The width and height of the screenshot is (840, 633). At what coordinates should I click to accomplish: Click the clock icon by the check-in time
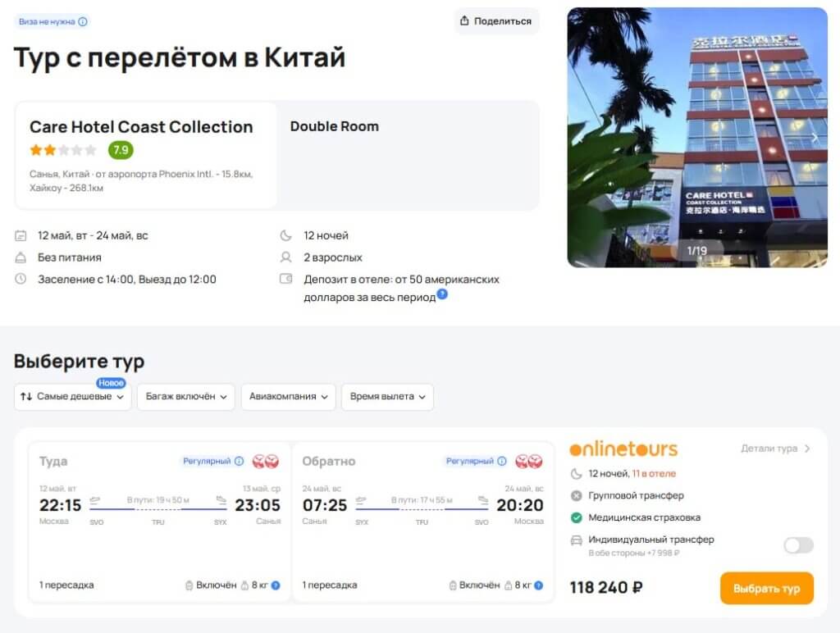(21, 279)
